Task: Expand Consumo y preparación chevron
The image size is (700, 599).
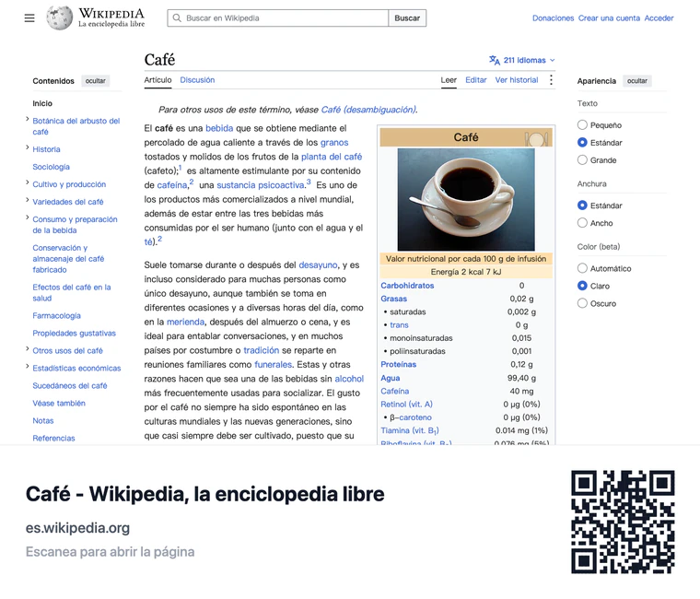Action: pyautogui.click(x=28, y=217)
